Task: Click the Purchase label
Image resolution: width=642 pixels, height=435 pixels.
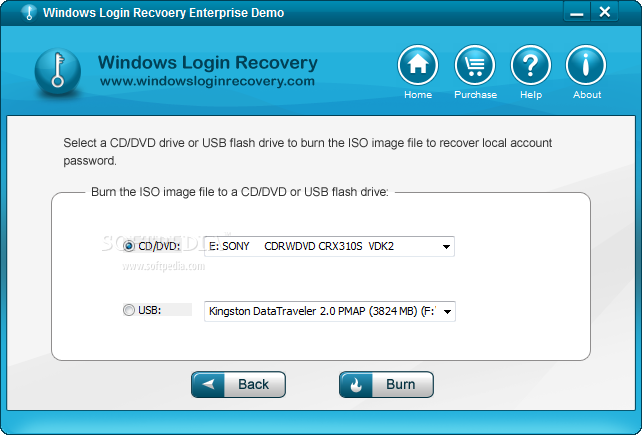Action: pos(475,95)
